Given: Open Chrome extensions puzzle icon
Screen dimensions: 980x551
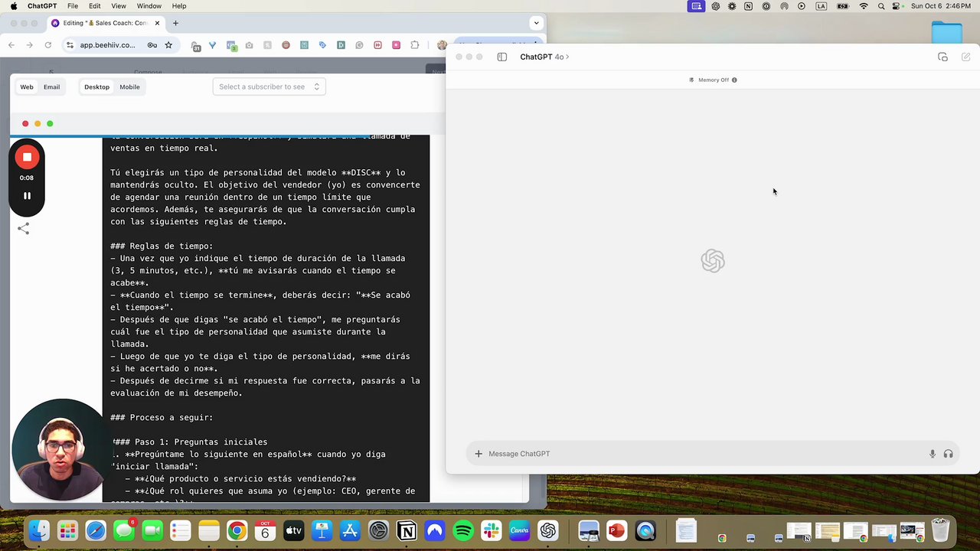Looking at the screenshot, I should click(x=415, y=45).
